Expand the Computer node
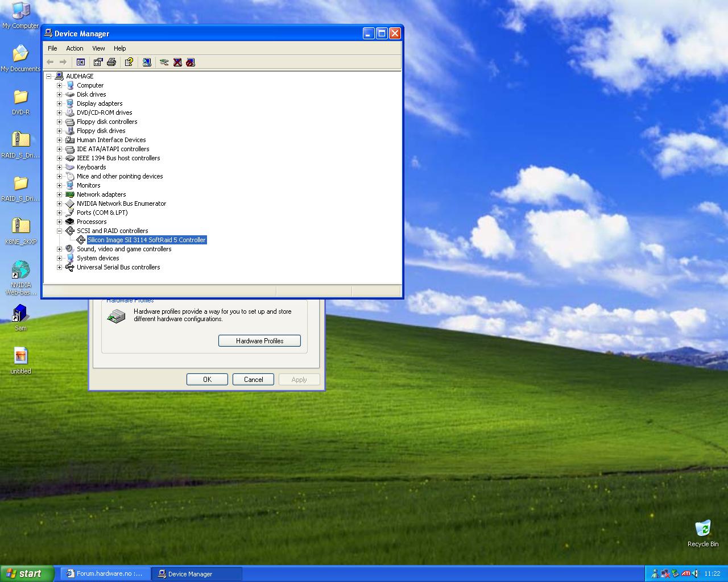This screenshot has width=728, height=582. pyautogui.click(x=59, y=85)
